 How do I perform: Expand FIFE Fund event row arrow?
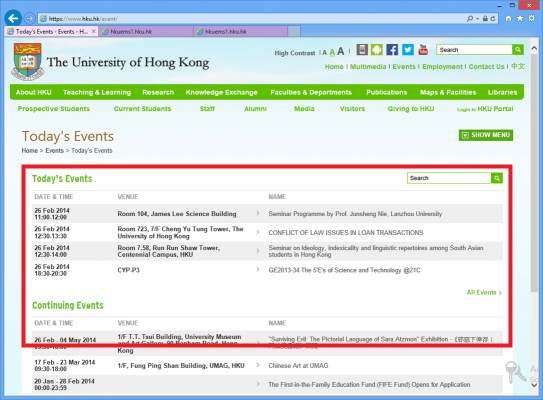coord(258,384)
